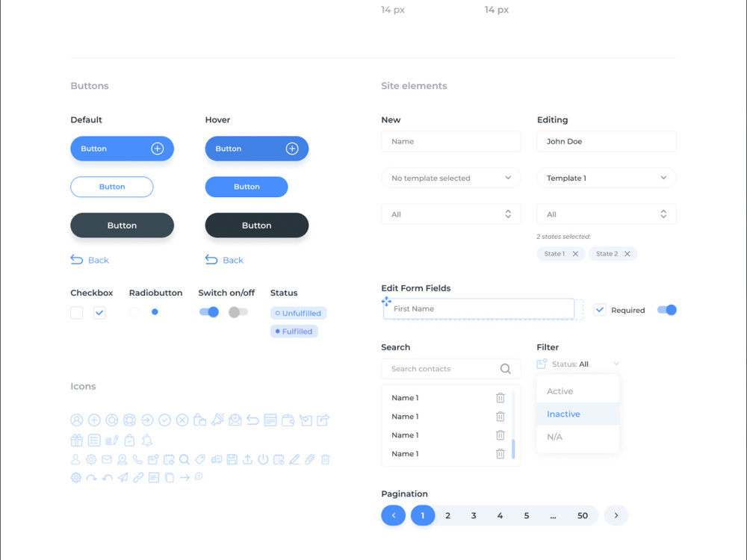Screen dimensions: 747x560
Task: Click the previous page arrow button
Action: (394, 516)
